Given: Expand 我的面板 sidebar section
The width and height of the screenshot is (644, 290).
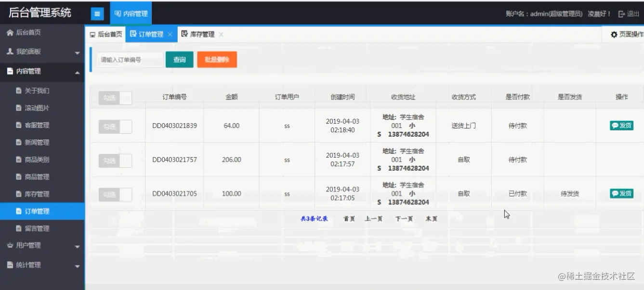Looking at the screenshot, I should coord(42,52).
